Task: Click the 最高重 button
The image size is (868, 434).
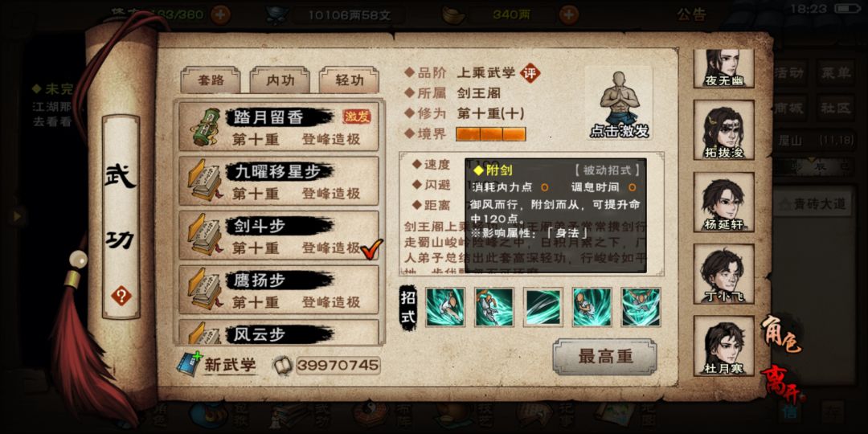Action: (604, 357)
